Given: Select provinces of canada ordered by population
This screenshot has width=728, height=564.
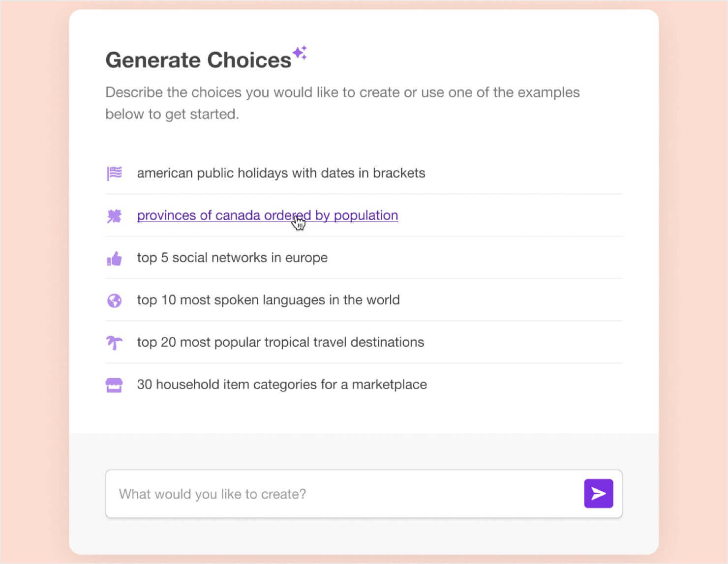Looking at the screenshot, I should click(267, 215).
